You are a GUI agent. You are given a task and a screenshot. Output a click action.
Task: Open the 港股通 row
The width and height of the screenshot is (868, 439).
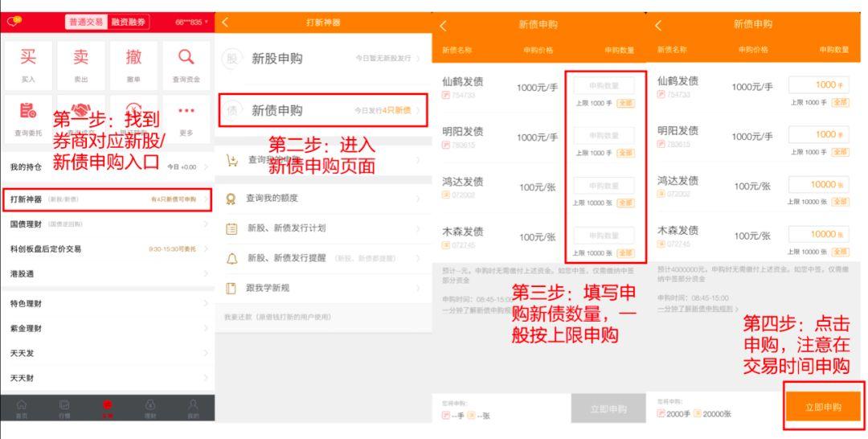click(x=108, y=273)
